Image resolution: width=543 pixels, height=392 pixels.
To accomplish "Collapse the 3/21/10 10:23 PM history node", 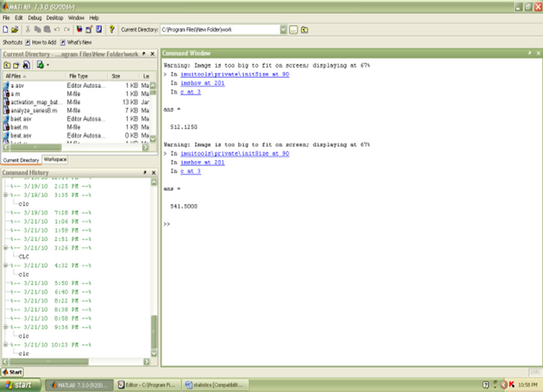I will pos(5,345).
